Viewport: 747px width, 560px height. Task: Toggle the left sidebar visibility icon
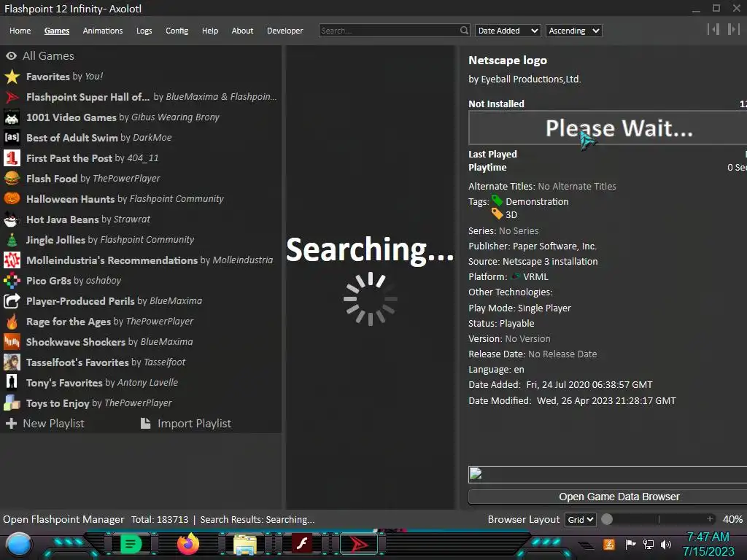click(713, 29)
